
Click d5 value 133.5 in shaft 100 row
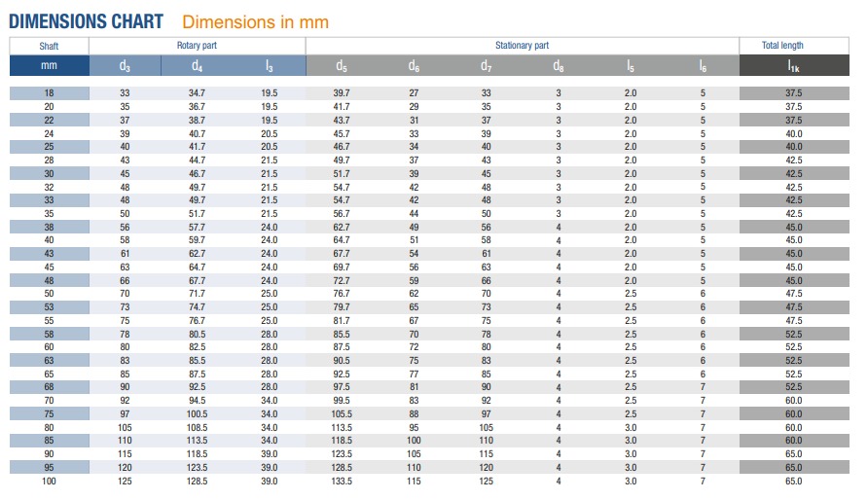click(x=342, y=482)
